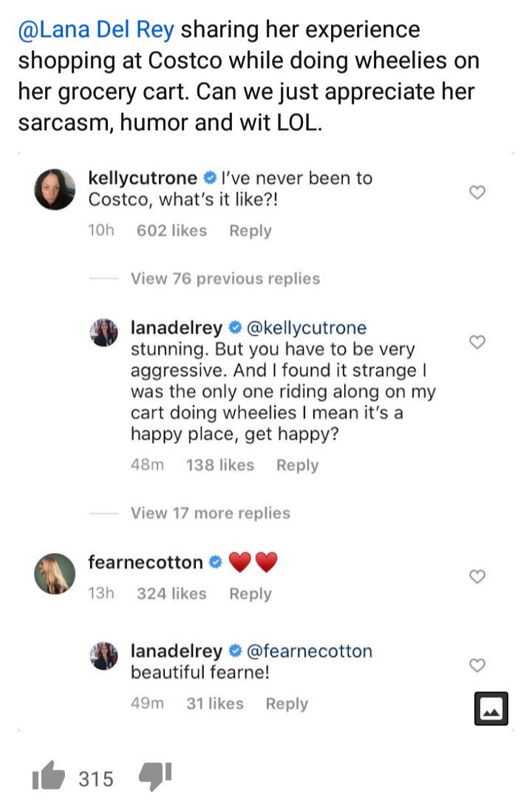View 602 likes on kellycutrone's comment

click(171, 231)
